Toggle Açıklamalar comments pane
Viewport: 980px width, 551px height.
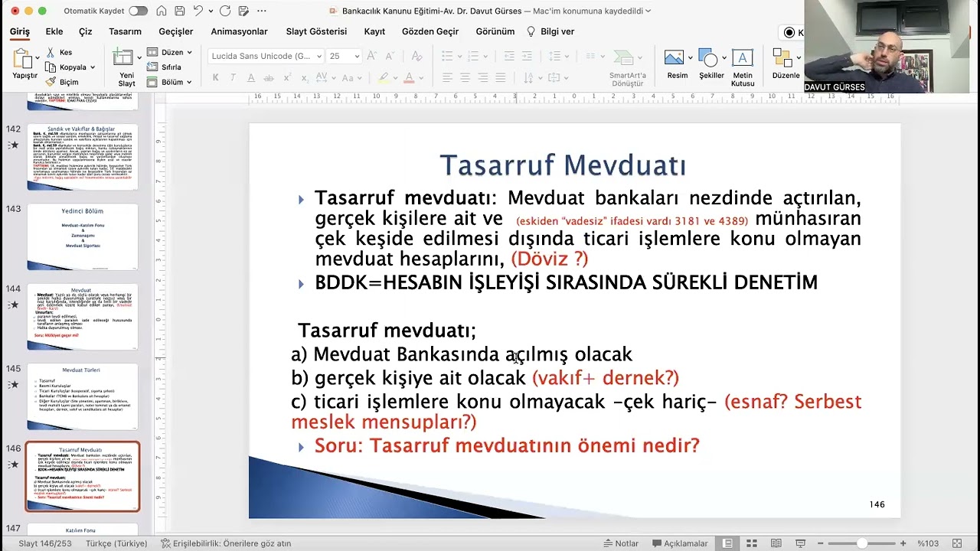click(680, 543)
